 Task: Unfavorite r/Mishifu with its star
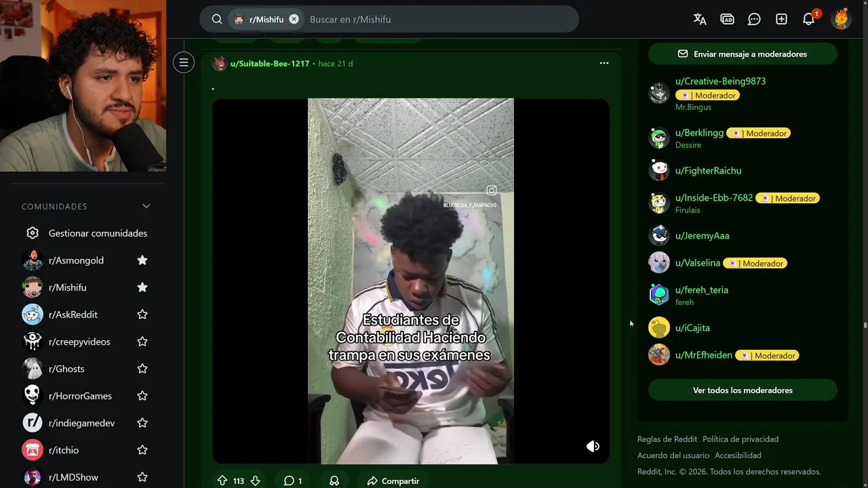(142, 287)
